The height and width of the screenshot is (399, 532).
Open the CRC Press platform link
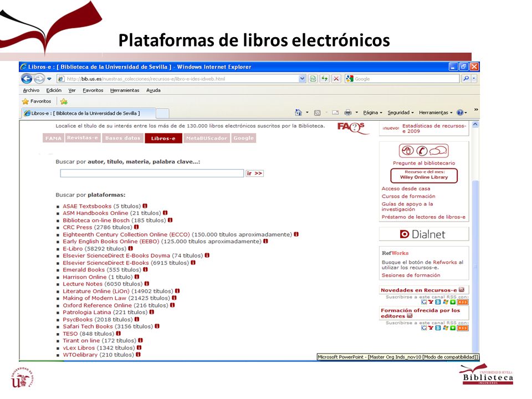(x=78, y=227)
